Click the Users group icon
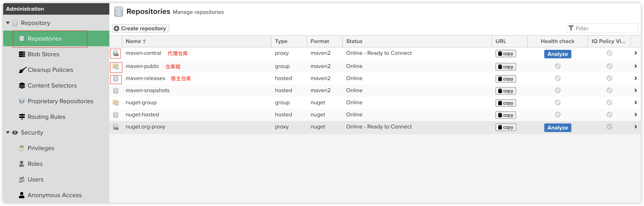 [x=22, y=179]
